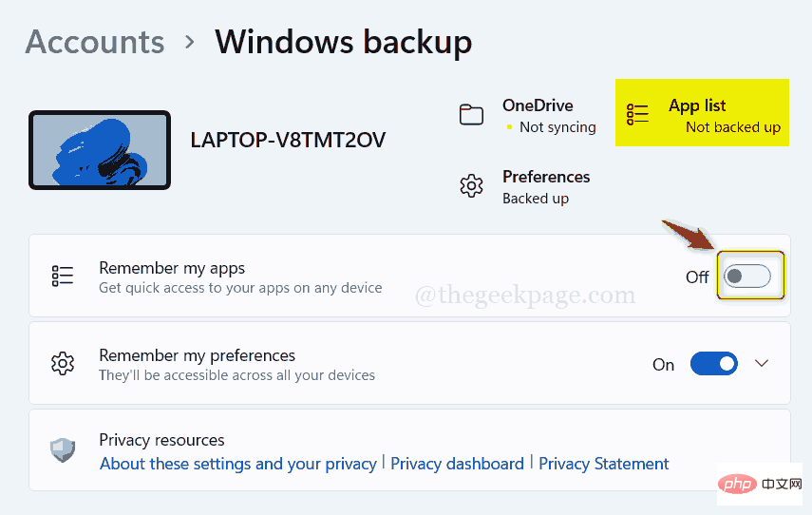The width and height of the screenshot is (812, 515).
Task: Click 'Get quick access to your apps' description
Action: point(240,288)
